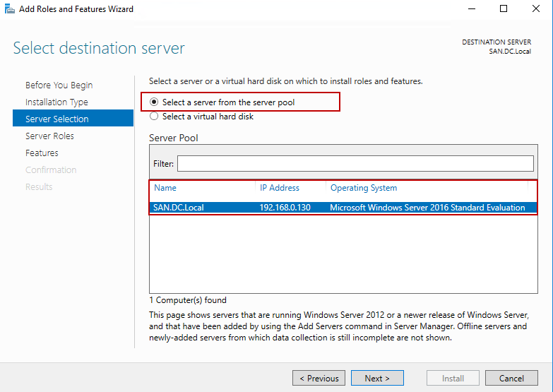Click the Add Roles wizard title bar icon

tap(8, 9)
